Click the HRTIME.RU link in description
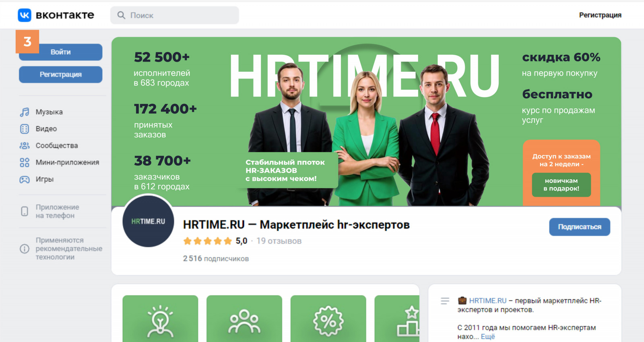The height and width of the screenshot is (342, 644). pyautogui.click(x=488, y=301)
